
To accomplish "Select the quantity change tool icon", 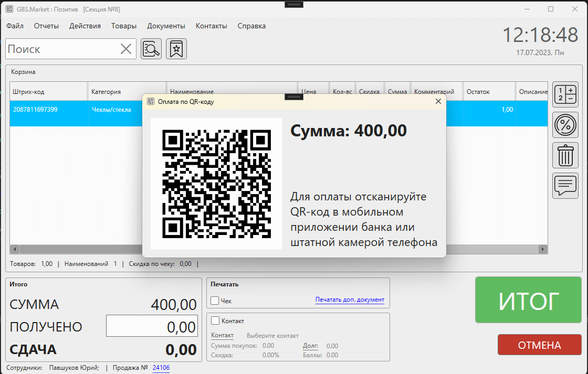I will tap(565, 94).
